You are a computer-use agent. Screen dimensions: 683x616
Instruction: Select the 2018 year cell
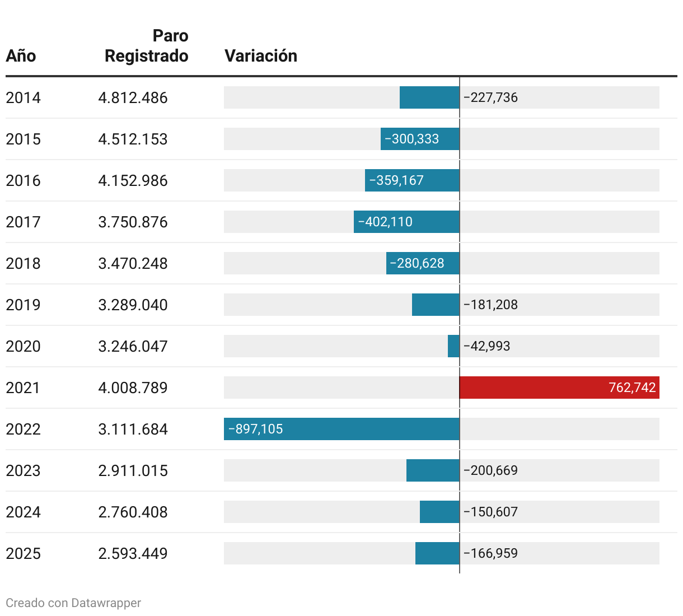23,263
